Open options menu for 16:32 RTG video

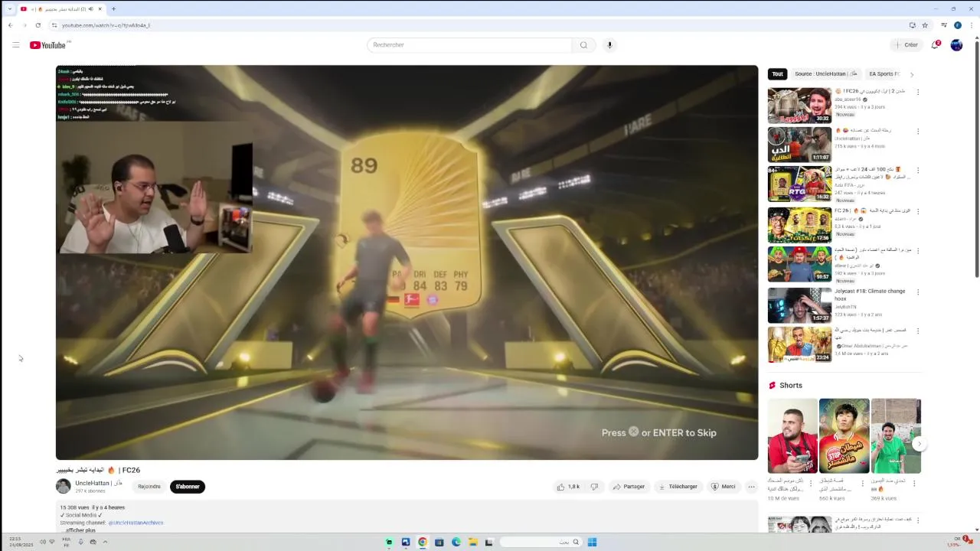pyautogui.click(x=918, y=171)
